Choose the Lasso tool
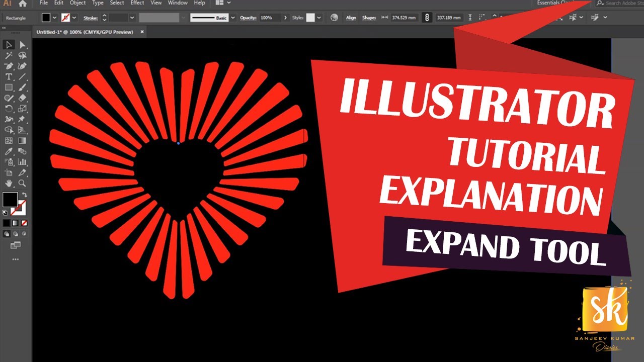 click(x=22, y=55)
